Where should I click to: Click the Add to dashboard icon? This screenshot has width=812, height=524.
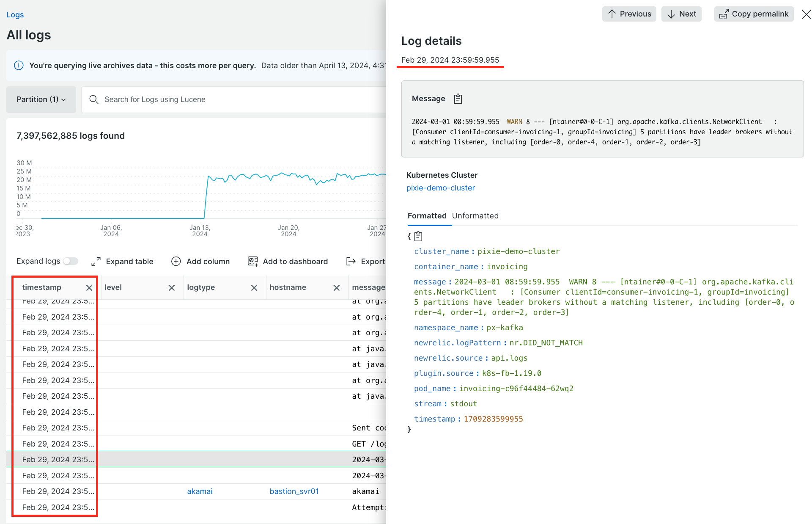pos(252,261)
